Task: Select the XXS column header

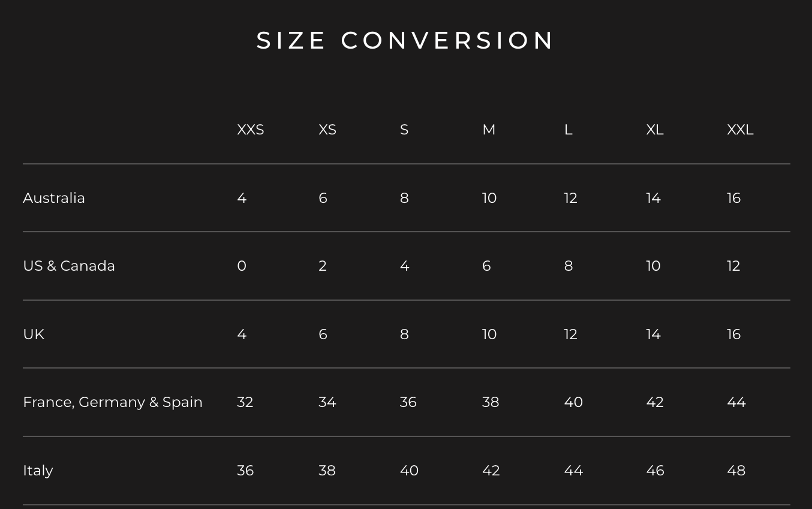Action: 250,130
